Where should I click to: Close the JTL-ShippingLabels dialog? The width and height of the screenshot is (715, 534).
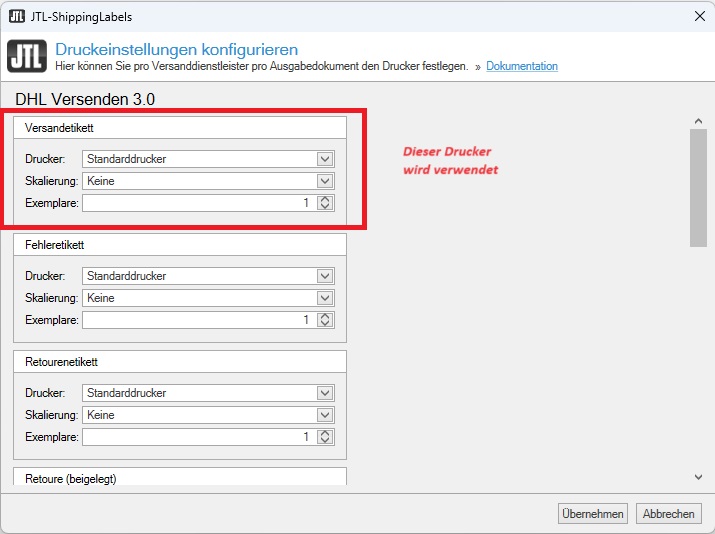click(700, 16)
